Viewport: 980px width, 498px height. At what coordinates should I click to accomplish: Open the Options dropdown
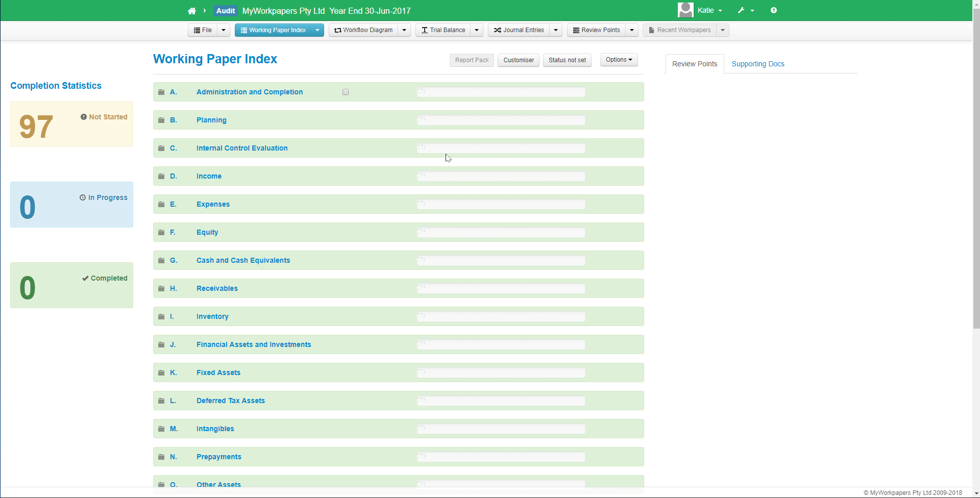[x=619, y=60]
